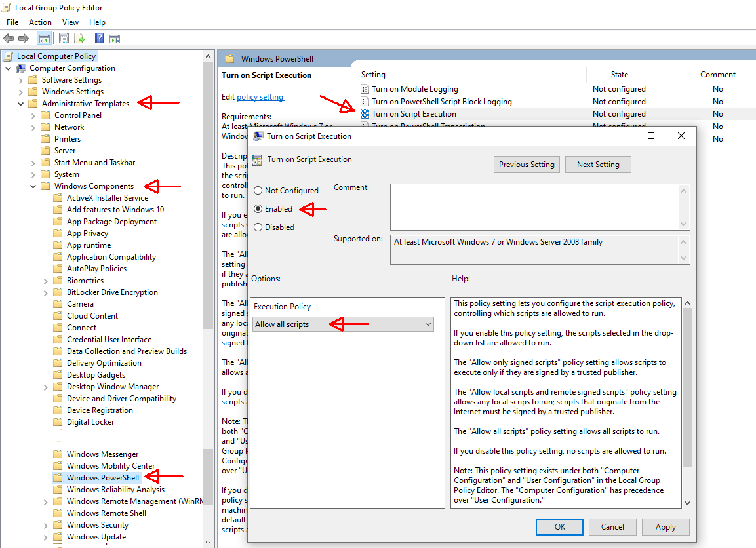
Task: Select the Disabled radio button
Action: [x=258, y=227]
